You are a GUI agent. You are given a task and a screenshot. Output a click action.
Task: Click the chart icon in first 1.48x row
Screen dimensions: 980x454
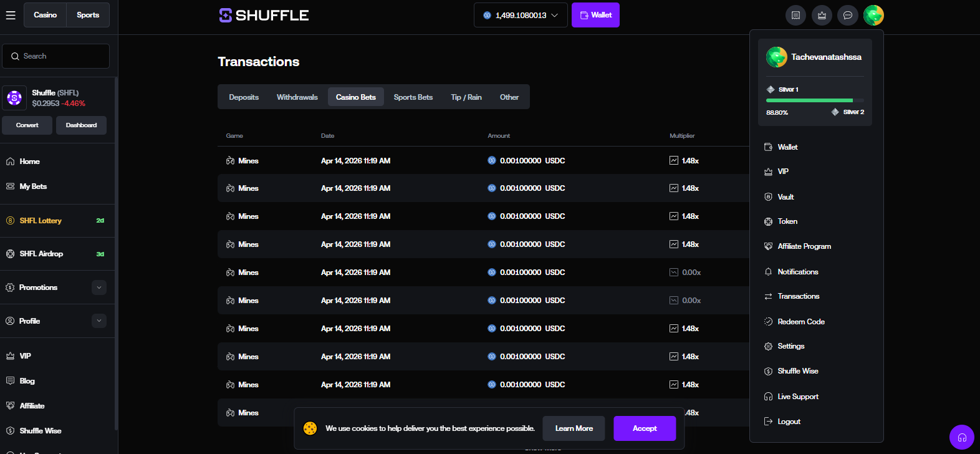coord(674,160)
